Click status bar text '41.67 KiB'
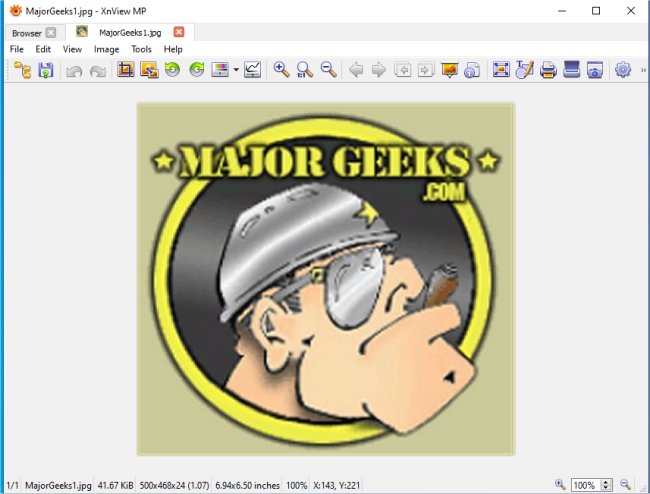 pyautogui.click(x=116, y=485)
